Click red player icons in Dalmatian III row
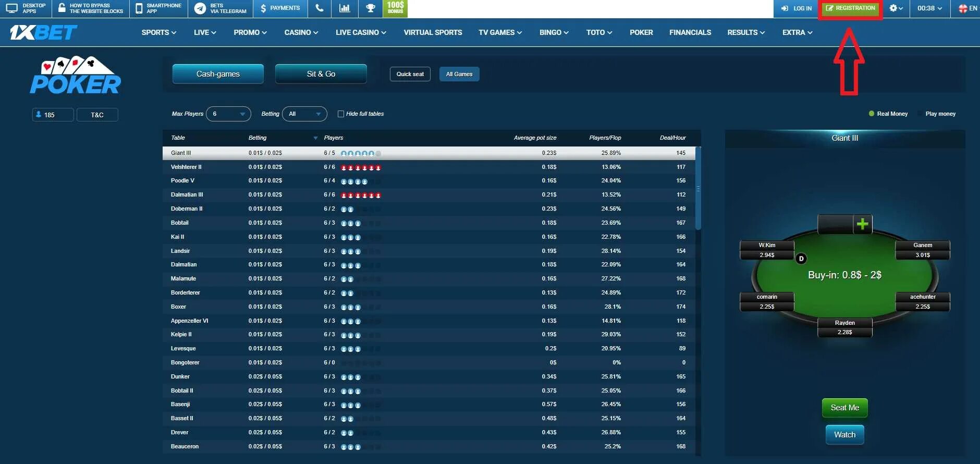The height and width of the screenshot is (464, 980). point(361,195)
